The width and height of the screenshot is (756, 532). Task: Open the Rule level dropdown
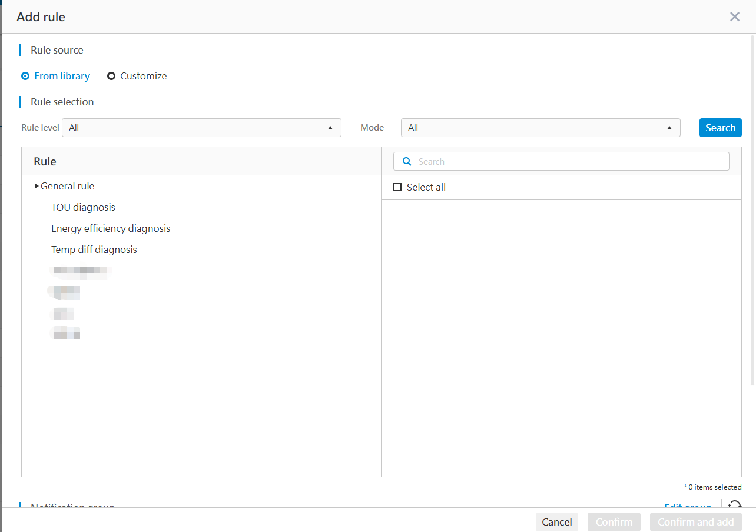click(x=202, y=128)
